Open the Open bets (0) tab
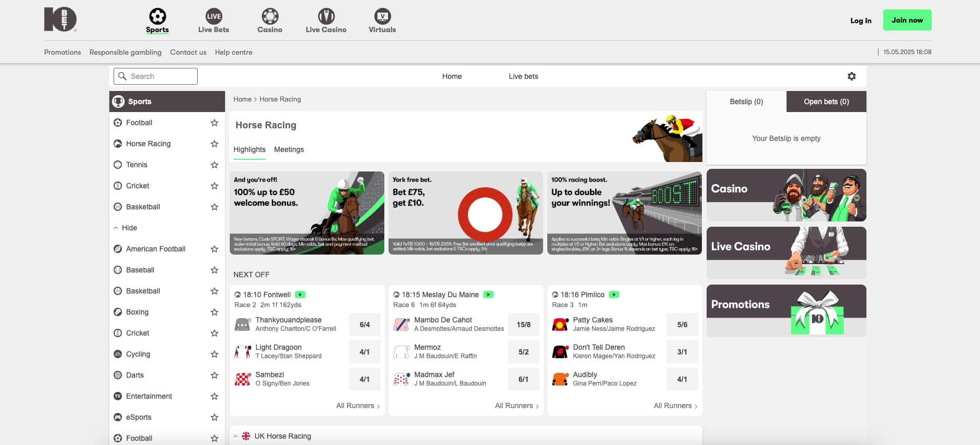This screenshot has height=445, width=980. [826, 102]
